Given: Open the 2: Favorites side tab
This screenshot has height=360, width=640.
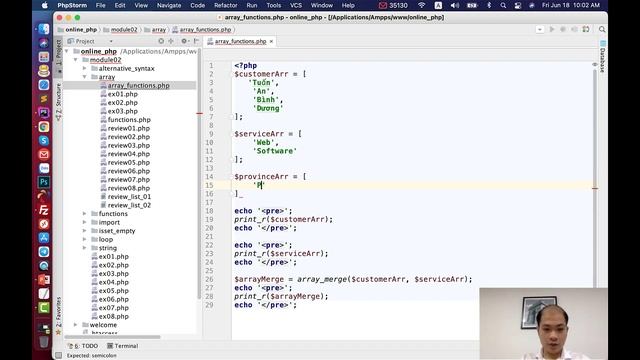Looking at the screenshot, I should click(59, 315).
